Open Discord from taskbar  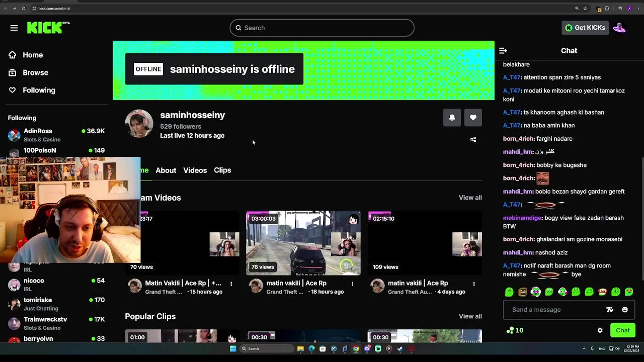click(367, 348)
